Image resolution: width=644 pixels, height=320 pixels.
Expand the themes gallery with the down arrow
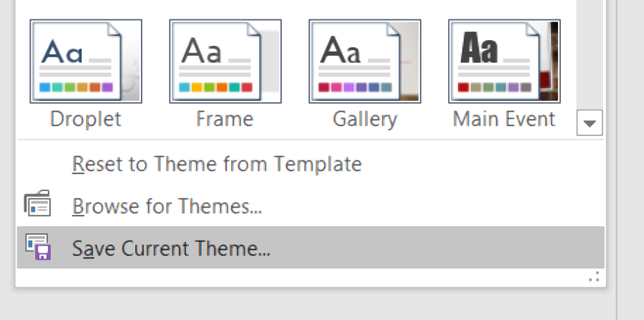coord(590,123)
